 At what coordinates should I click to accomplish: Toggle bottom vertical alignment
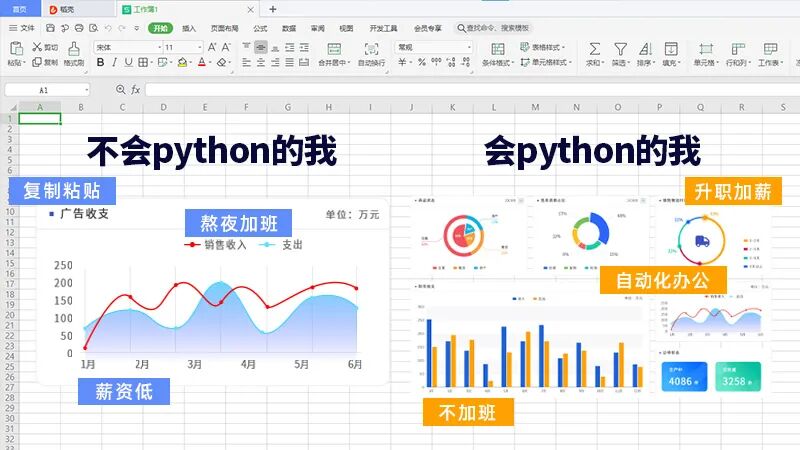(275, 47)
